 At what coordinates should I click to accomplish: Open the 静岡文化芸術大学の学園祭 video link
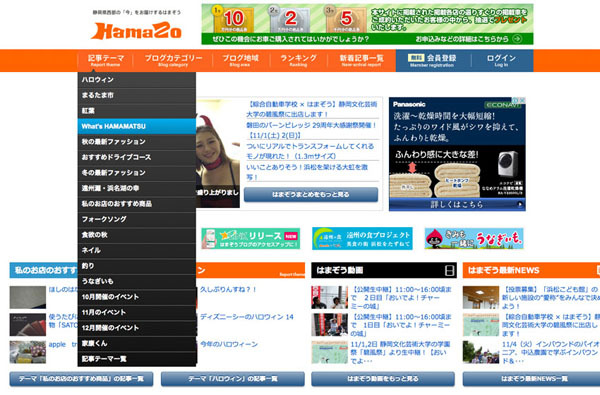pyautogui.click(x=400, y=353)
